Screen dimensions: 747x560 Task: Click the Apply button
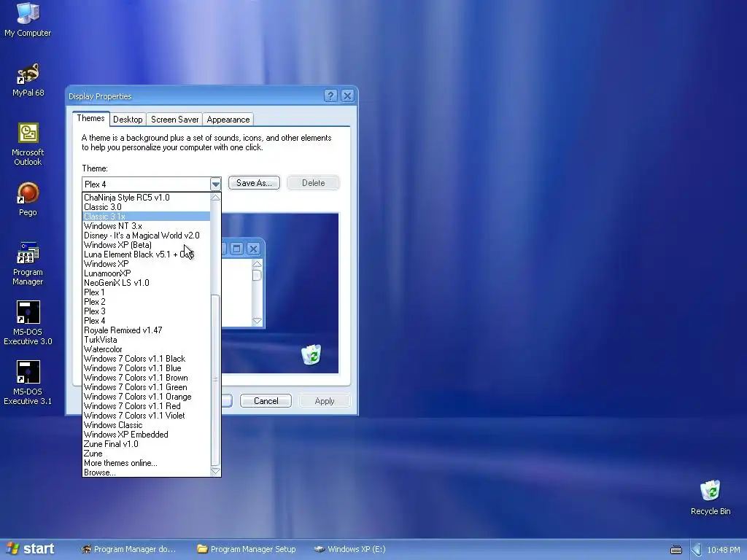pyautogui.click(x=325, y=401)
